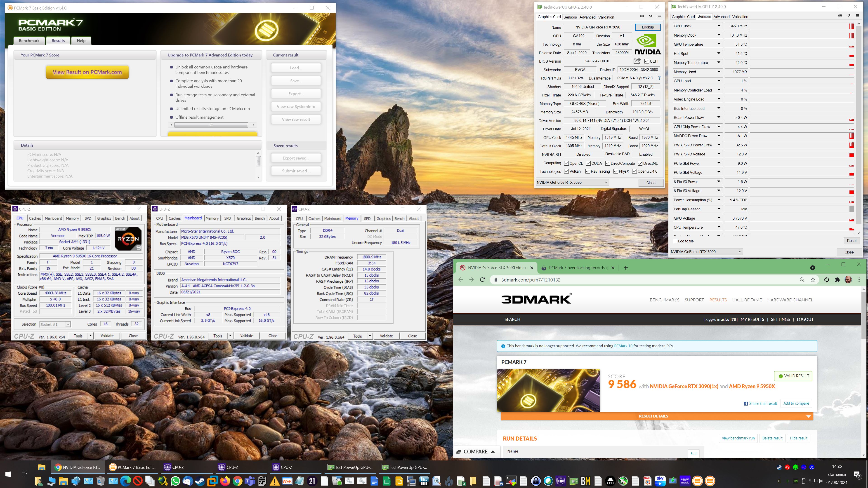
Task: Open a new Chrome tab with plus
Action: pyautogui.click(x=626, y=268)
